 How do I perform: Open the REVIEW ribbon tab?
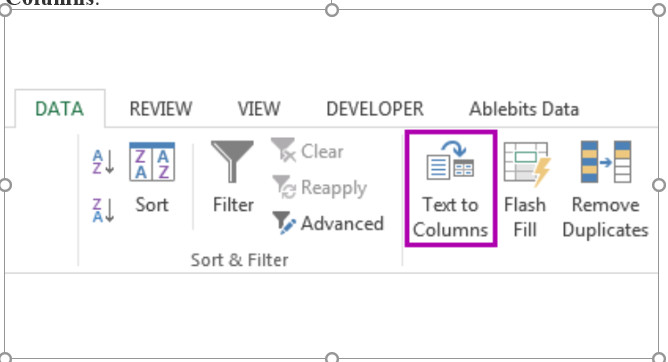tap(161, 109)
